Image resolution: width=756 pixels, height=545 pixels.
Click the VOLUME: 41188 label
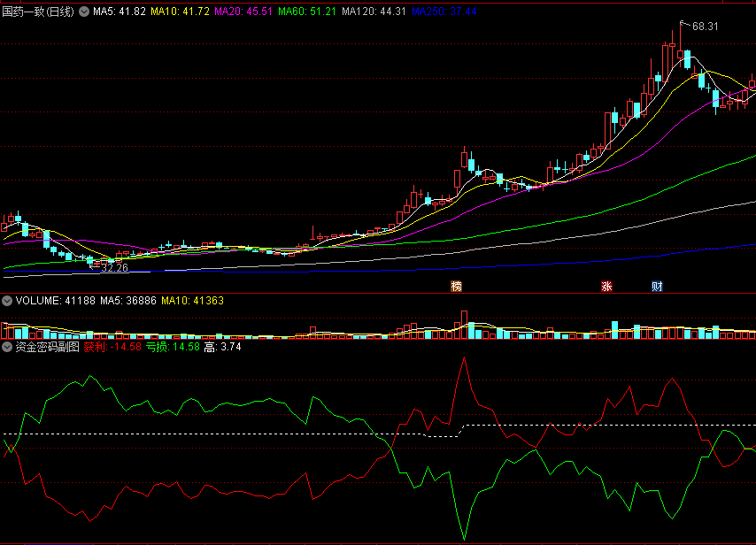pos(56,301)
